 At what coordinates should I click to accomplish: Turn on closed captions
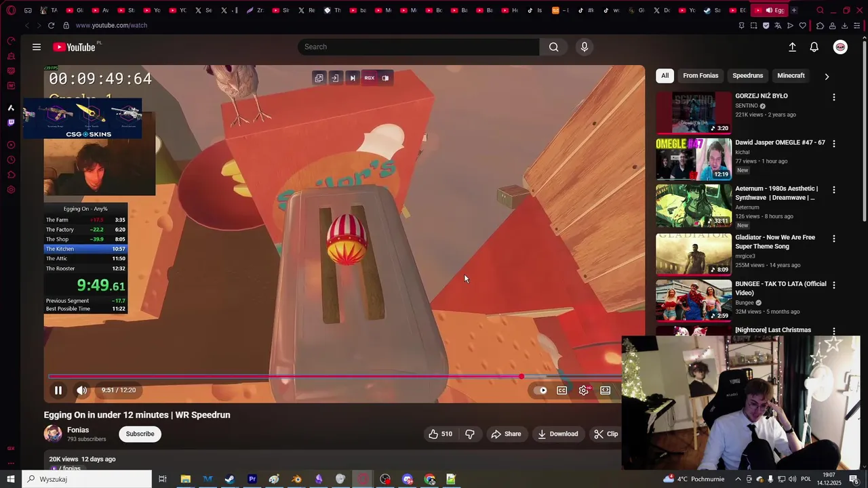[x=562, y=390]
